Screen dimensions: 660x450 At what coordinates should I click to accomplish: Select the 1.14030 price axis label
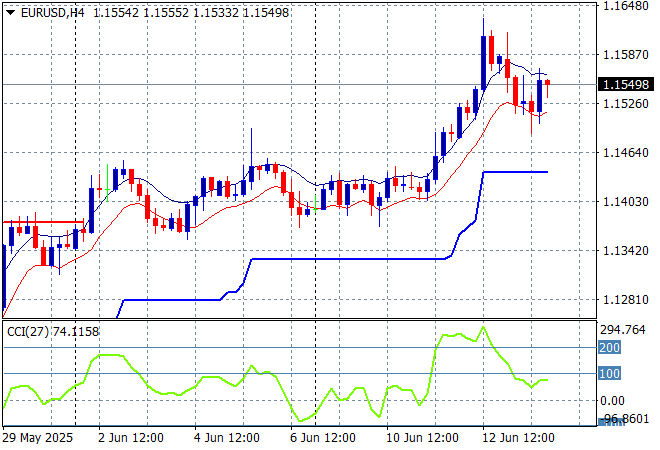[626, 202]
